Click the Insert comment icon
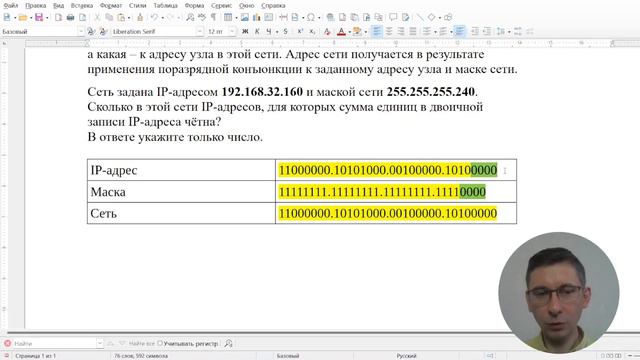The image size is (640, 360). (x=393, y=17)
